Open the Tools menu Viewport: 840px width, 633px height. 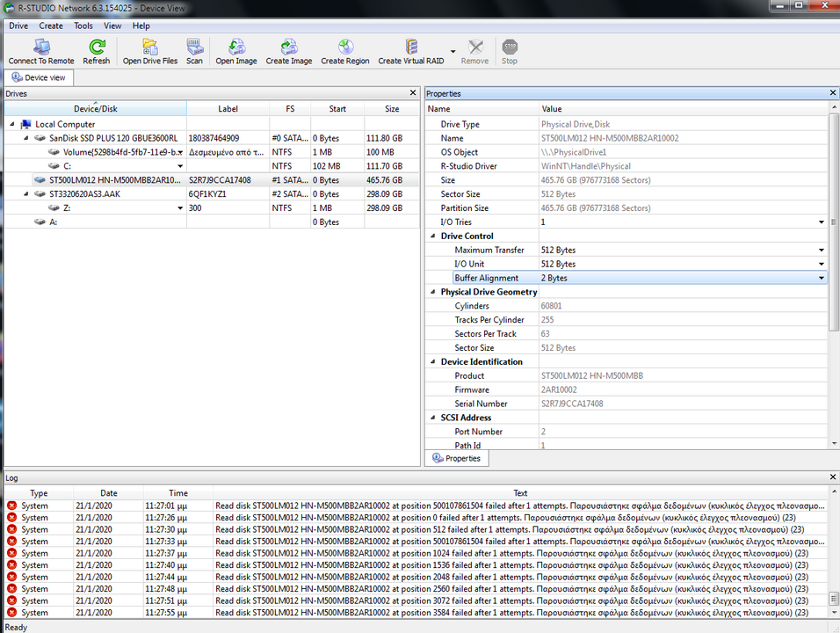pos(83,25)
